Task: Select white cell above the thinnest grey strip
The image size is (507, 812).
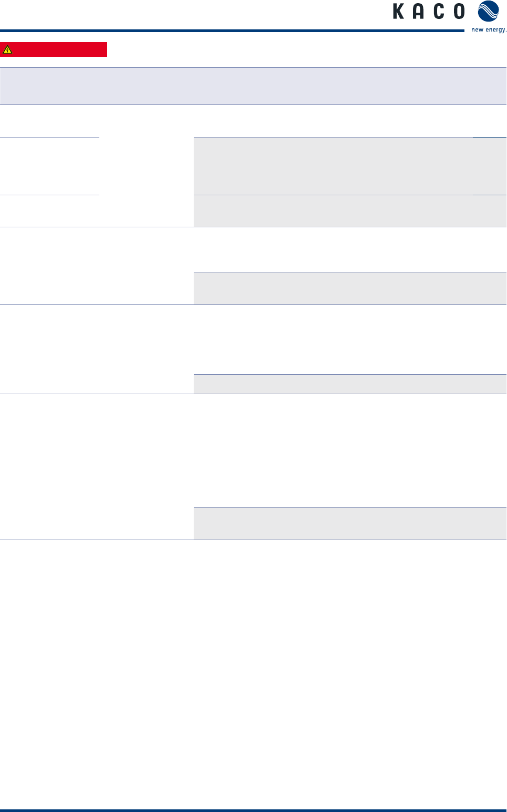Action: [x=350, y=340]
